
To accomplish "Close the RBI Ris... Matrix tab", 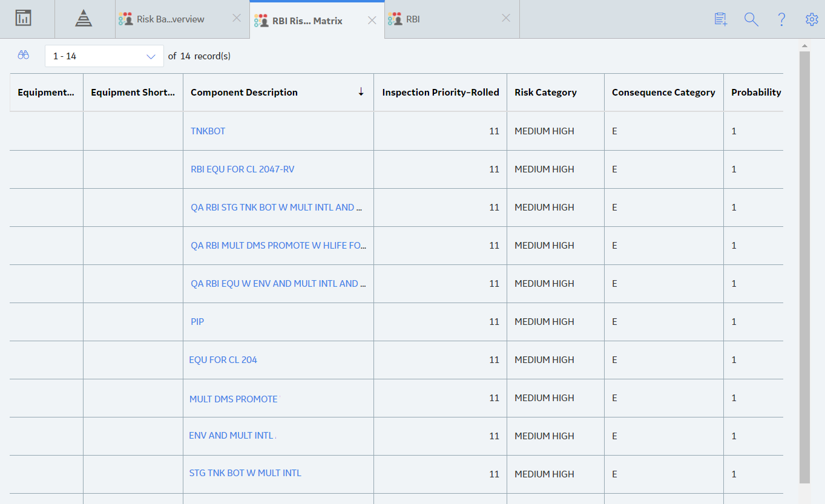I will [x=372, y=21].
